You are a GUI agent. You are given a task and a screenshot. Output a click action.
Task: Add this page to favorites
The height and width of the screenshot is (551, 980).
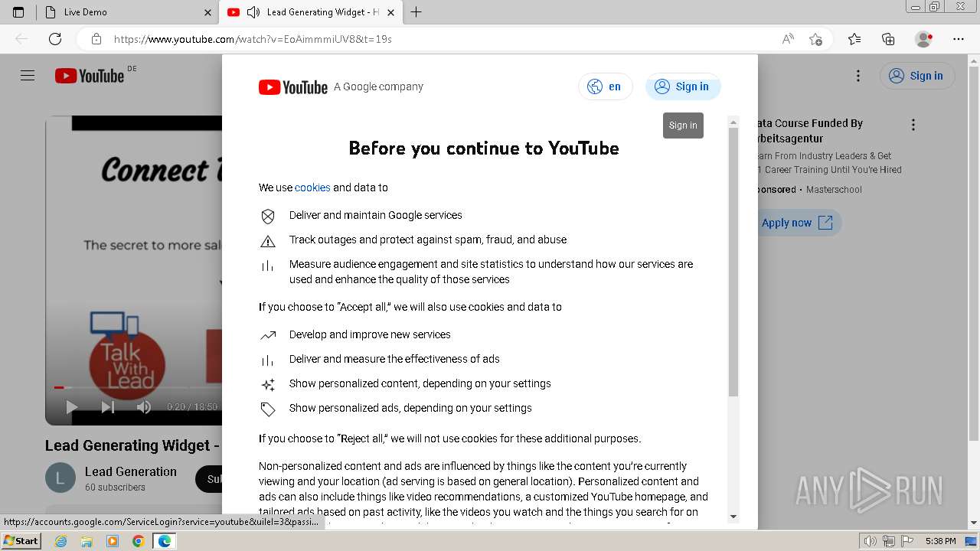(x=816, y=39)
